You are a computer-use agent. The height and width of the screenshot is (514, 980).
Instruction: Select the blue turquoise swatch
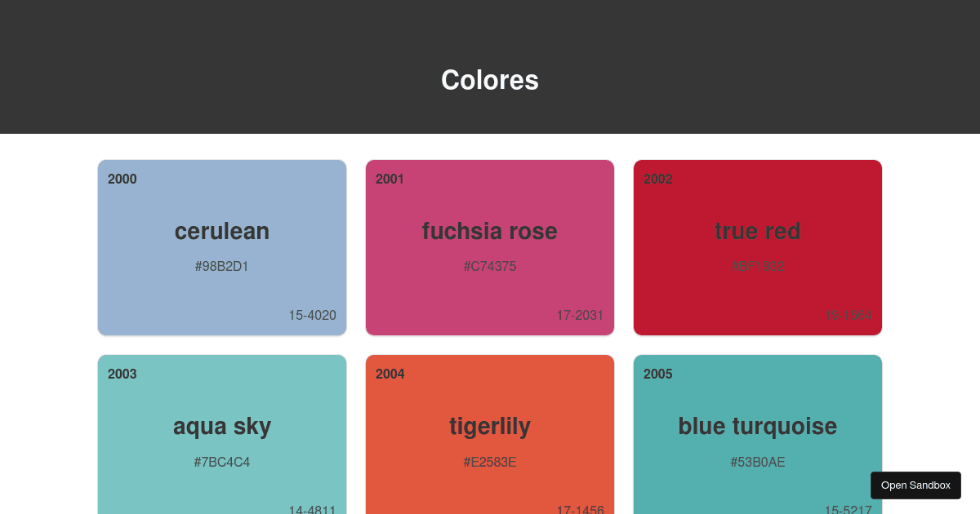[758, 441]
